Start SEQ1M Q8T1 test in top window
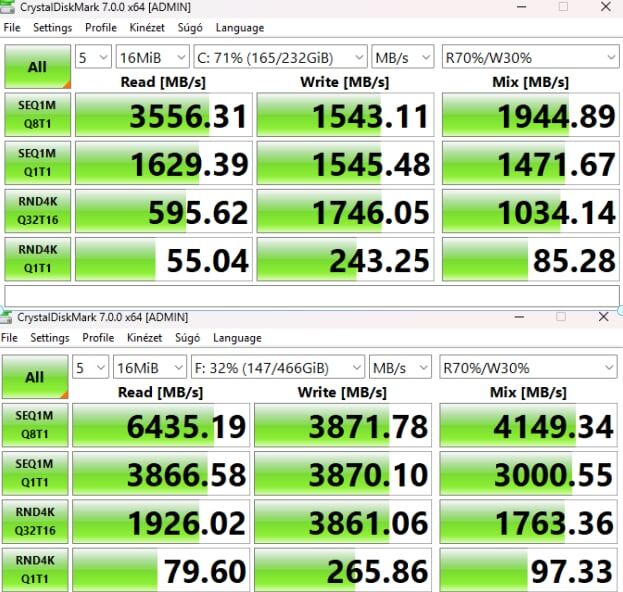The height and width of the screenshot is (592, 623). (38, 114)
